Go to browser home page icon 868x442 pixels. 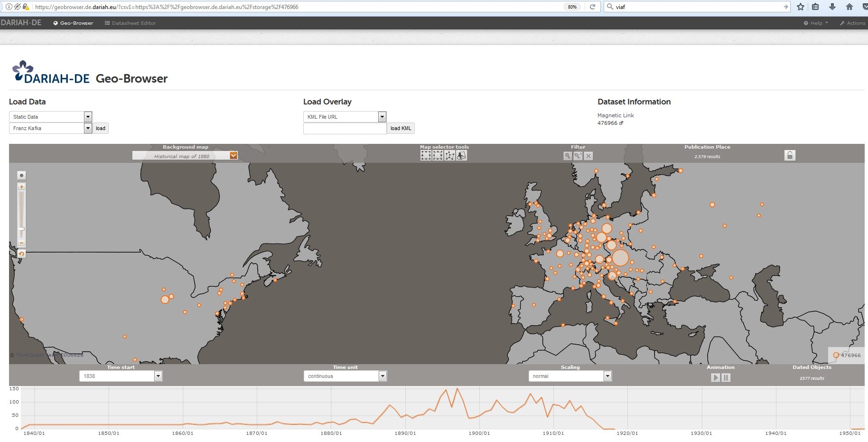[849, 7]
